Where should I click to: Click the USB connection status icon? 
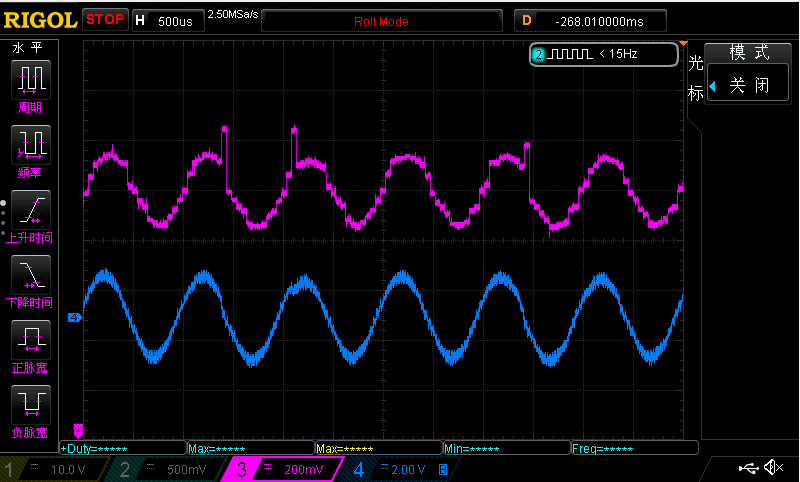748,468
